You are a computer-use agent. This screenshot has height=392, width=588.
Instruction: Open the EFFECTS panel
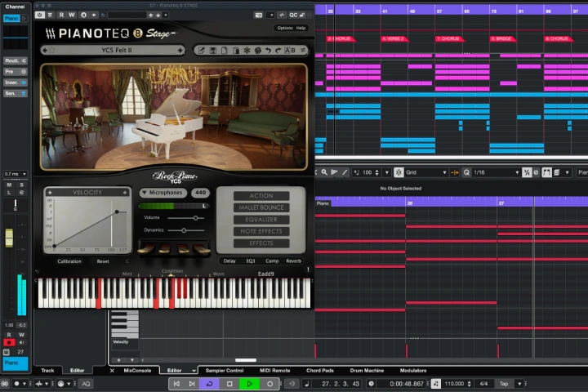[261, 243]
